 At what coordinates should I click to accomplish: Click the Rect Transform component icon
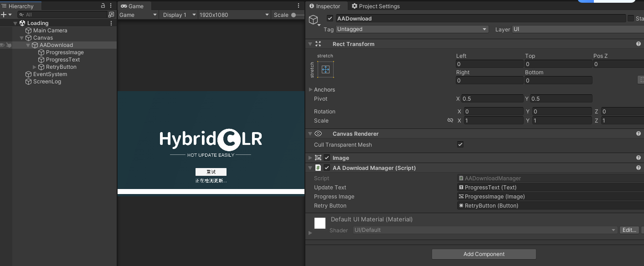click(x=319, y=44)
